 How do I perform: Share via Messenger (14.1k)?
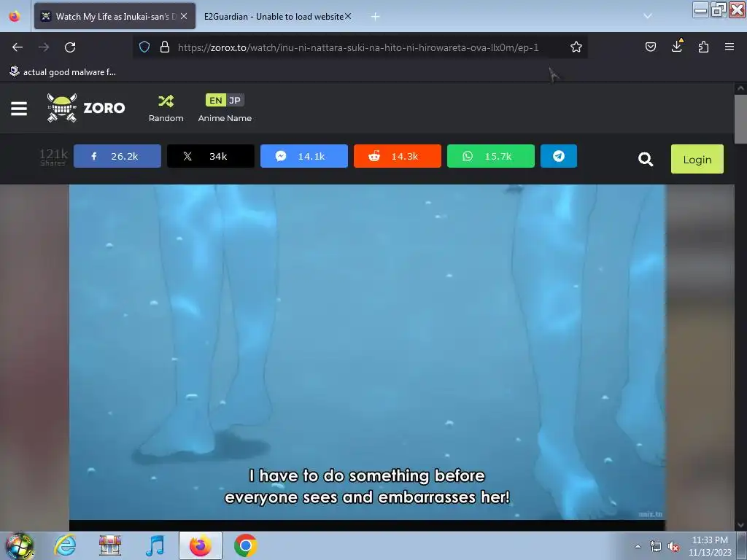(304, 156)
